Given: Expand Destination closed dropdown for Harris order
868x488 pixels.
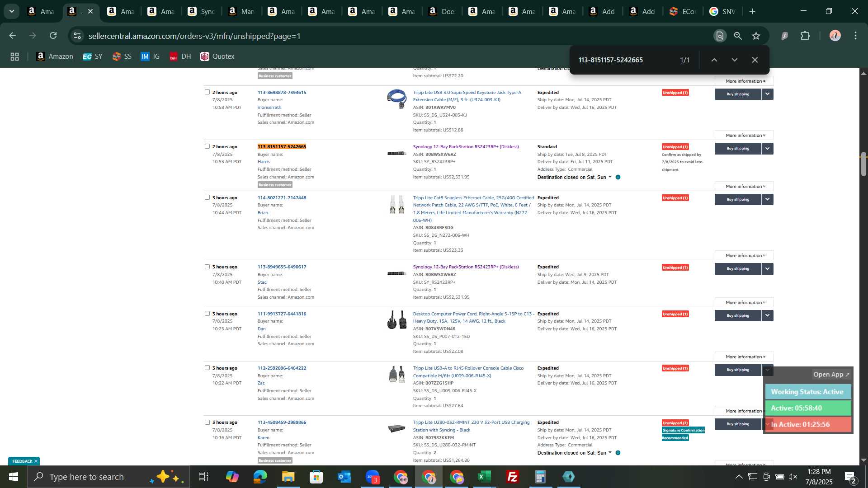Looking at the screenshot, I should tap(610, 177).
